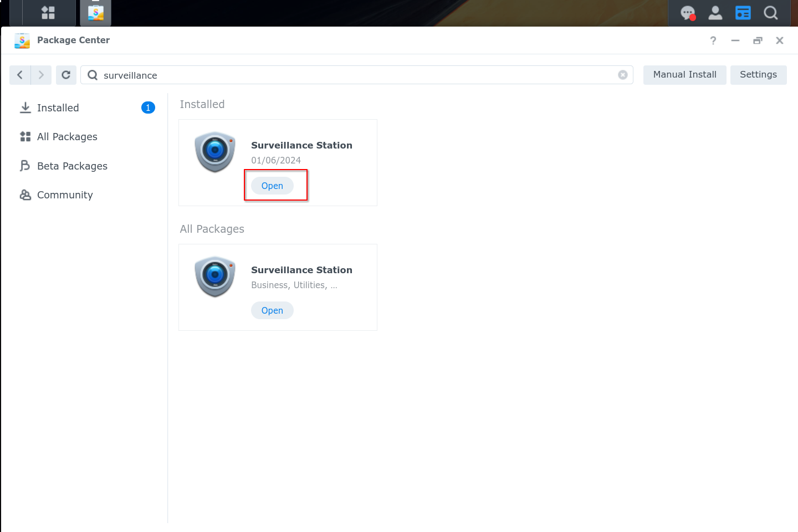798x532 pixels.
Task: Click Open under All Packages Surveillance Station
Action: tap(272, 310)
